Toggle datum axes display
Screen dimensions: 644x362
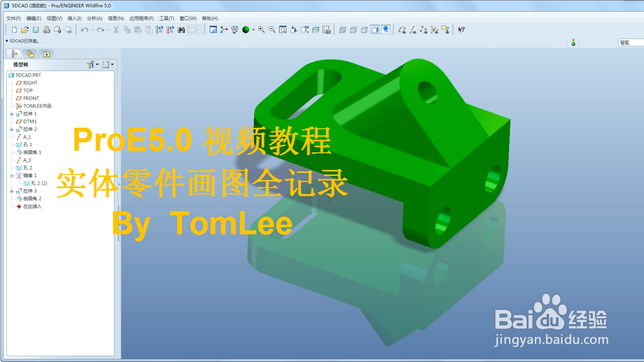(x=413, y=30)
